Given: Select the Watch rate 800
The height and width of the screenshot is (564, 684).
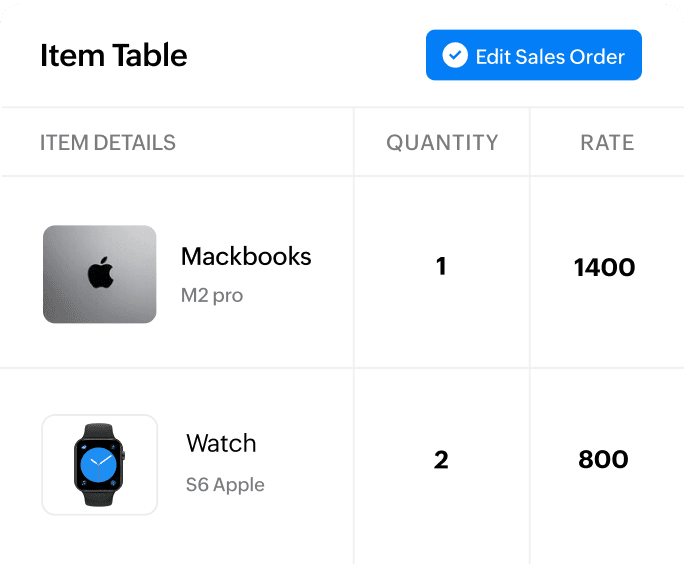Looking at the screenshot, I should click(x=603, y=460).
